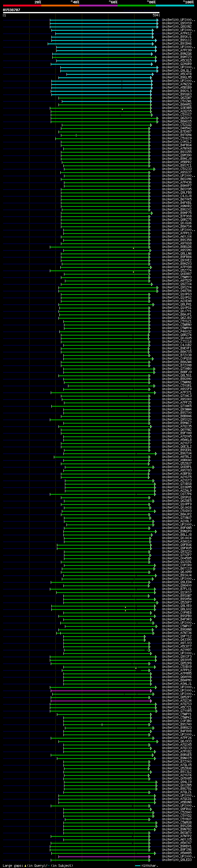Click the red 20% identity legend bar
The width and height of the screenshot is (197, 868).
(22, 6)
